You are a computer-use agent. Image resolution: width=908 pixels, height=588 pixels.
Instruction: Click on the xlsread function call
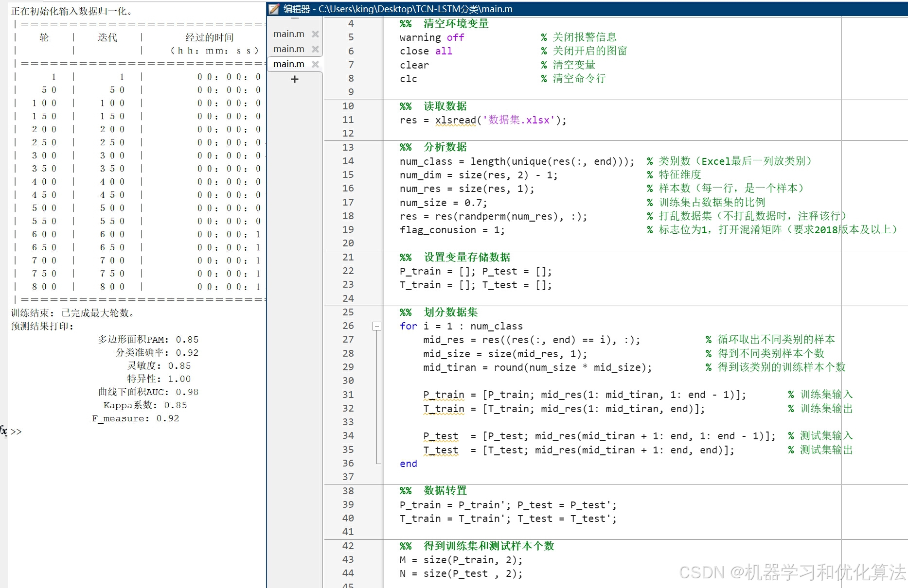(x=456, y=120)
